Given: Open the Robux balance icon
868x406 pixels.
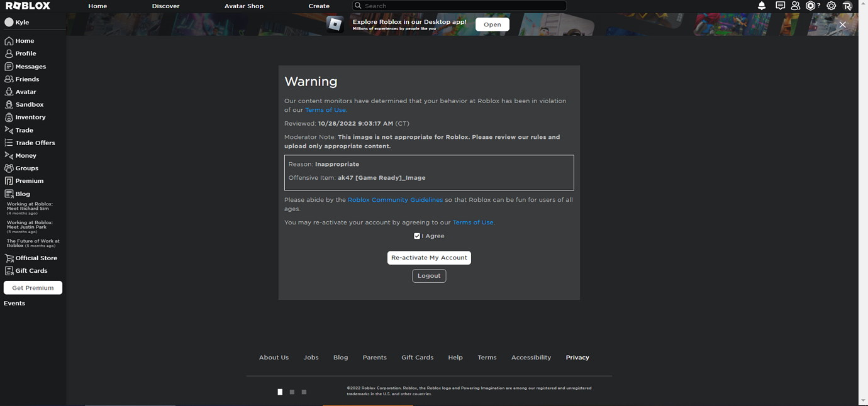Looking at the screenshot, I should pyautogui.click(x=811, y=6).
